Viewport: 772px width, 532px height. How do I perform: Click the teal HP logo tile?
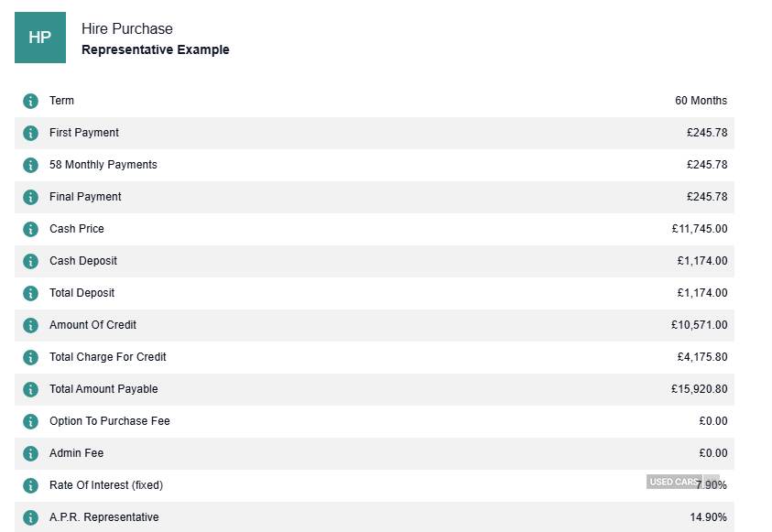click(x=40, y=38)
